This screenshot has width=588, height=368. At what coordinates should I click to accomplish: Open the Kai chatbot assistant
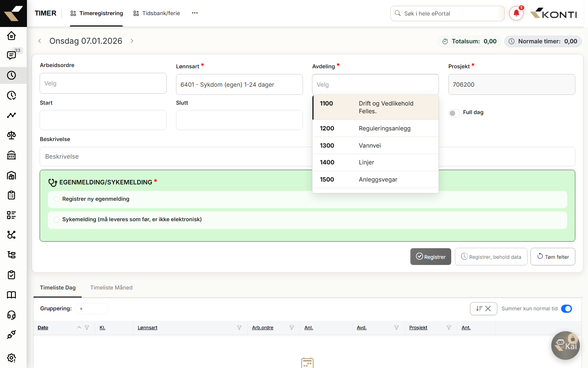click(x=566, y=346)
